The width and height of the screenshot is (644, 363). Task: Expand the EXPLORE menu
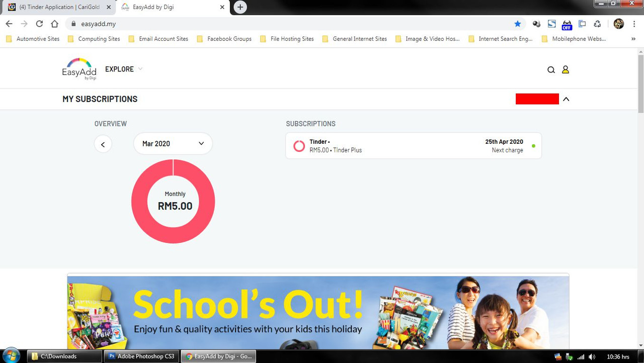pos(124,69)
